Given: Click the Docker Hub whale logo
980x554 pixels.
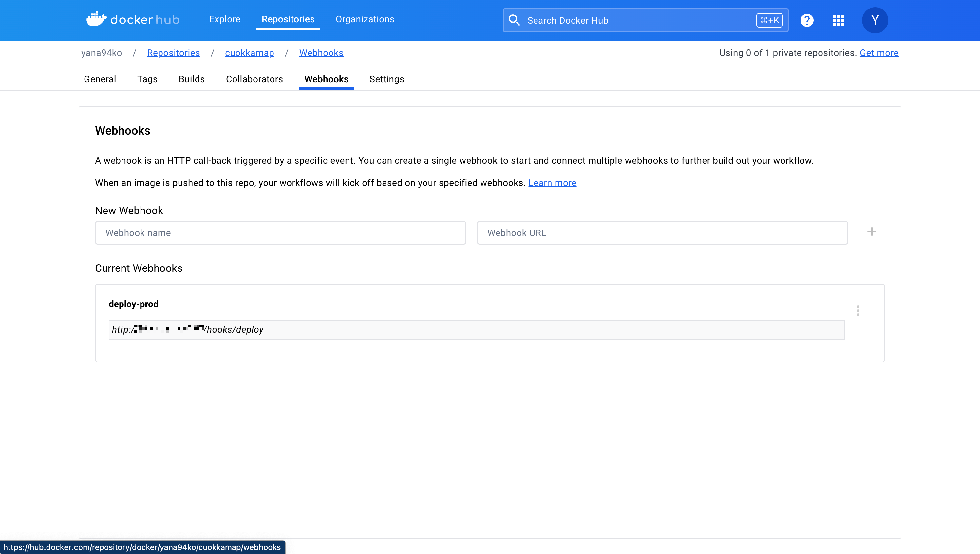Looking at the screenshot, I should [97, 19].
